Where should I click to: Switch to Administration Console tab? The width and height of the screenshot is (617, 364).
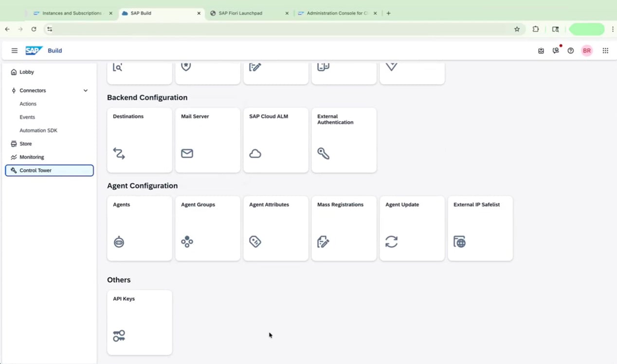coord(338,13)
